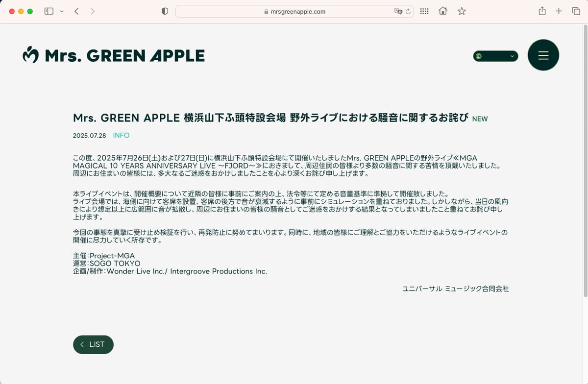Translate the page with the translate icon

397,11
